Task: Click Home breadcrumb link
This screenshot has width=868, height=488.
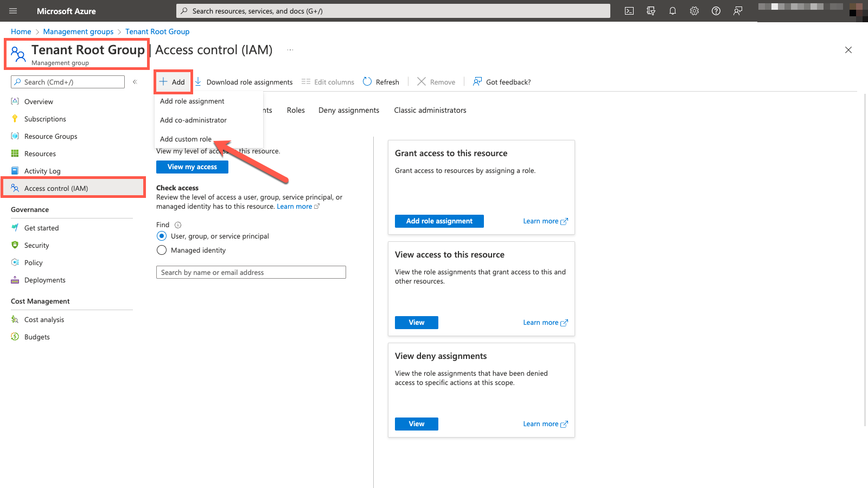Action: tap(21, 31)
